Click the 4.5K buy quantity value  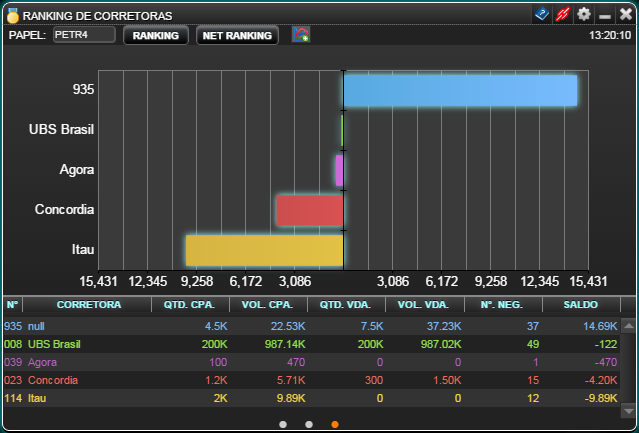tap(216, 326)
